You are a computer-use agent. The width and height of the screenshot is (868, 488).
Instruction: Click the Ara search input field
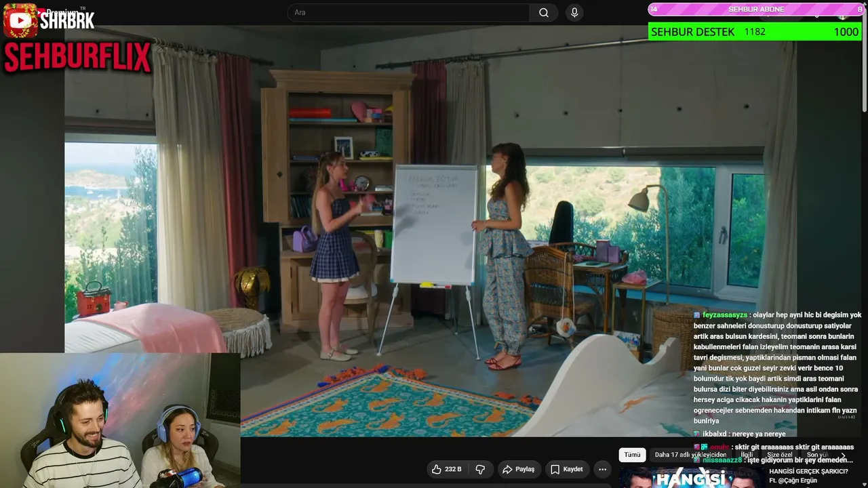tap(408, 13)
